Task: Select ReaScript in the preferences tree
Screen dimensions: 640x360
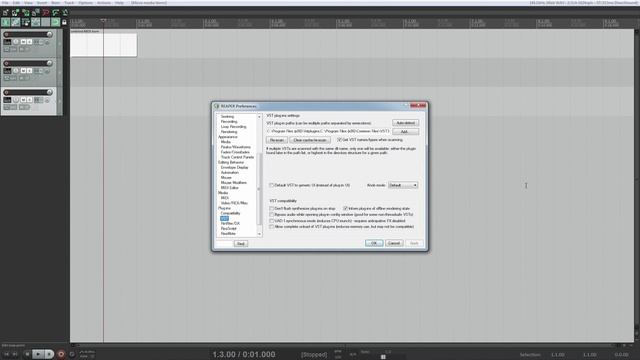Action: click(x=229, y=229)
